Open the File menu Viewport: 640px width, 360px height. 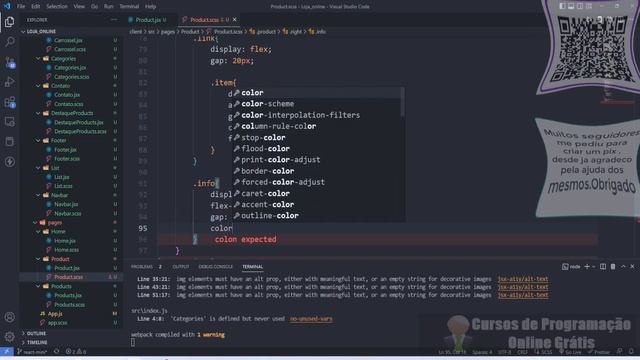pyautogui.click(x=21, y=7)
